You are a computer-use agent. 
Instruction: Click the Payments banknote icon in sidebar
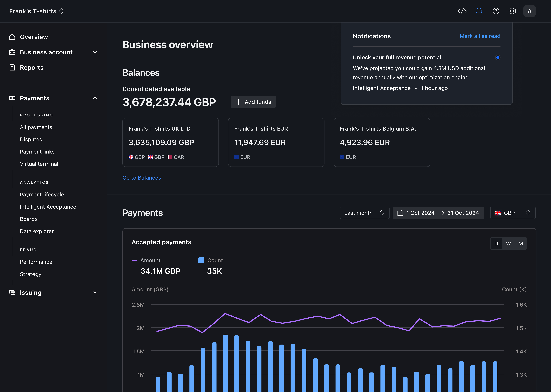point(12,98)
